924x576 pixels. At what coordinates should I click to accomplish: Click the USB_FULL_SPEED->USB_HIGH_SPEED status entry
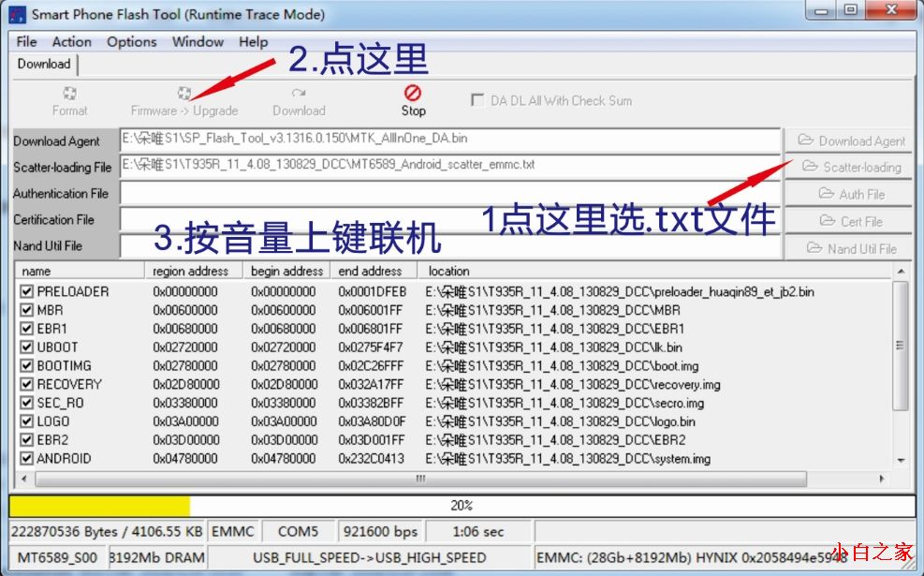pos(370,557)
